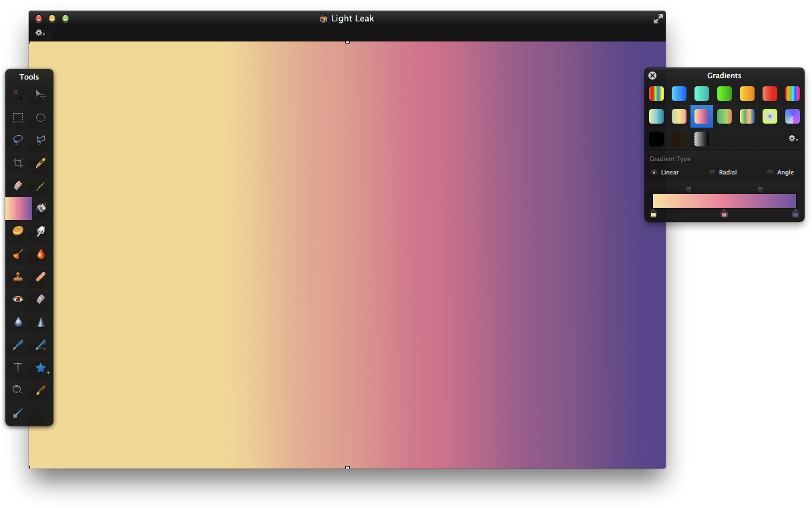The image size is (812, 508).
Task: Select the Magic Eraser tool
Action: pyautogui.click(x=41, y=299)
